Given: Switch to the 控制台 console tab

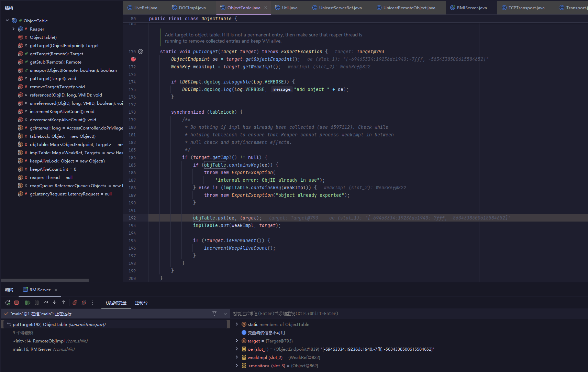Looking at the screenshot, I should pyautogui.click(x=141, y=303).
